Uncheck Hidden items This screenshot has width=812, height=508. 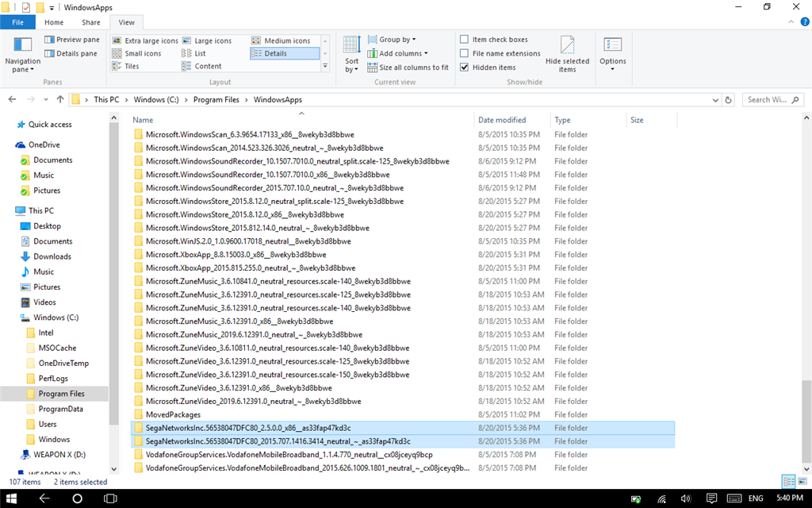tap(488, 67)
